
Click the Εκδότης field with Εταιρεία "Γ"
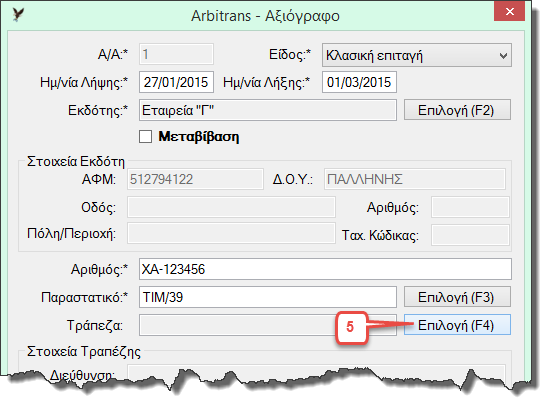268,110
